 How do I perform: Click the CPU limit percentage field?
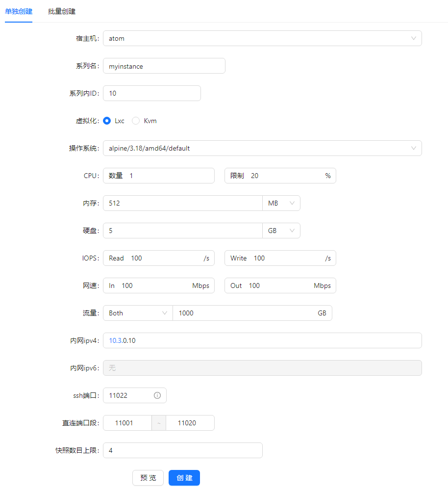coord(284,176)
